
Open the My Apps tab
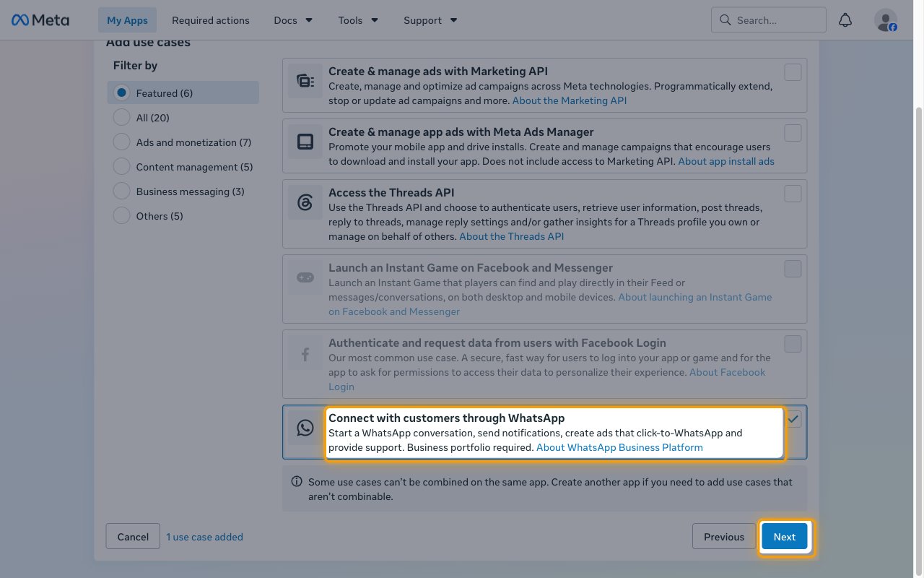click(x=127, y=20)
